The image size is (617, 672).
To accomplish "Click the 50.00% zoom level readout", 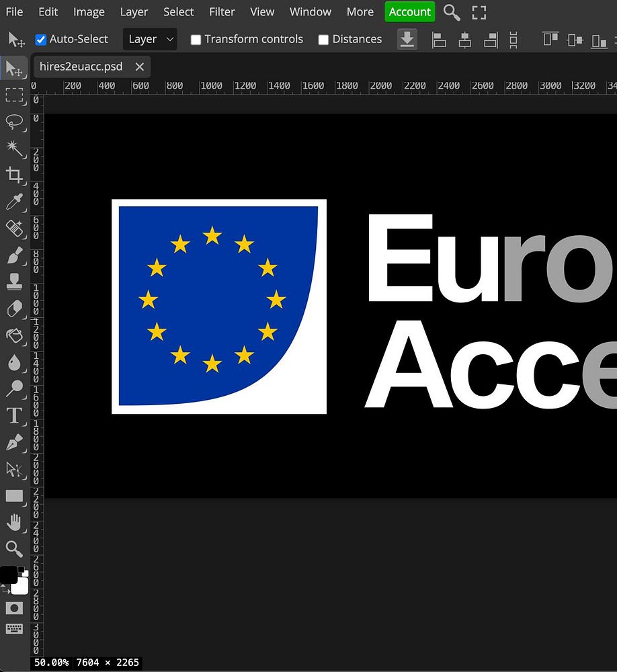I will (51, 663).
